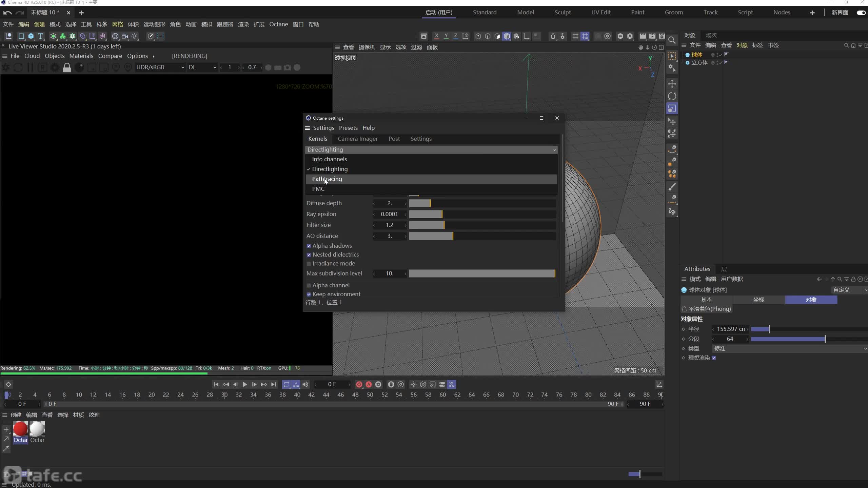Toggle X axis lock icon

[436, 36]
